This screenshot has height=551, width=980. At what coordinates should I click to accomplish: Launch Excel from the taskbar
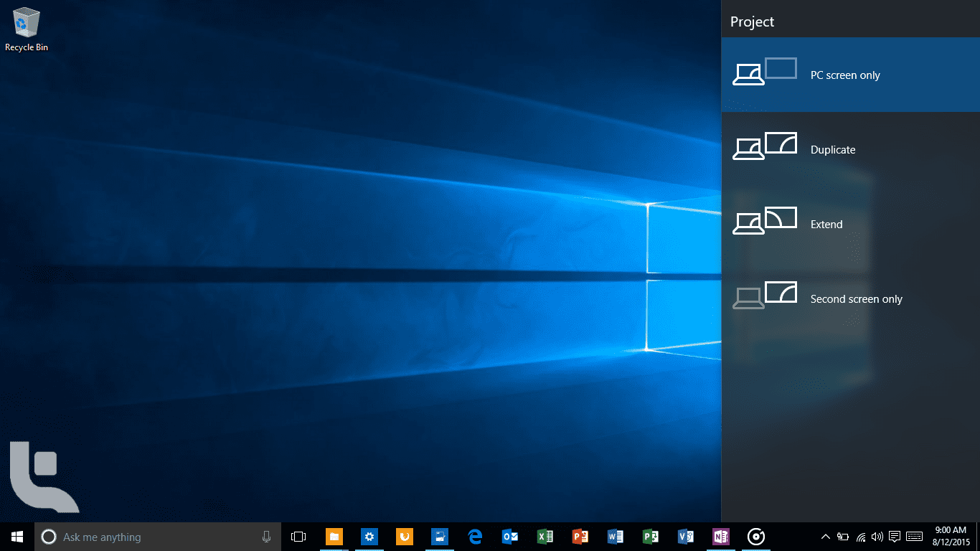(545, 537)
